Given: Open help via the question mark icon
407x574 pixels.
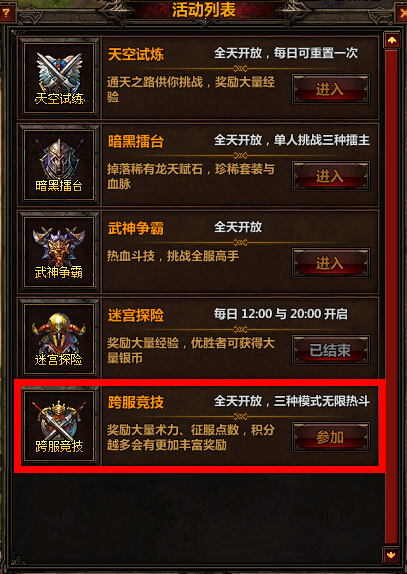Looking at the screenshot, I should click(6, 14).
